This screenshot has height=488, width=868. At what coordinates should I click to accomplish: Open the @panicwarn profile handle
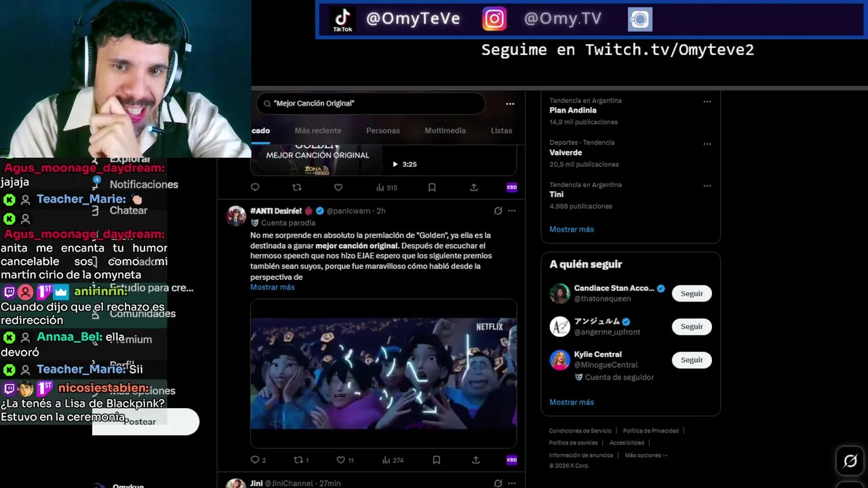(349, 211)
